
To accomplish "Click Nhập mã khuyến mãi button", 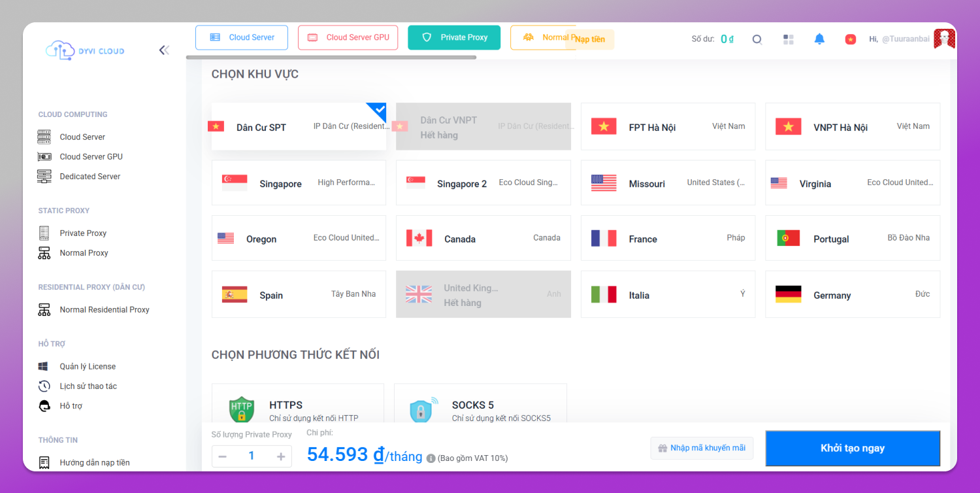I will (x=702, y=448).
